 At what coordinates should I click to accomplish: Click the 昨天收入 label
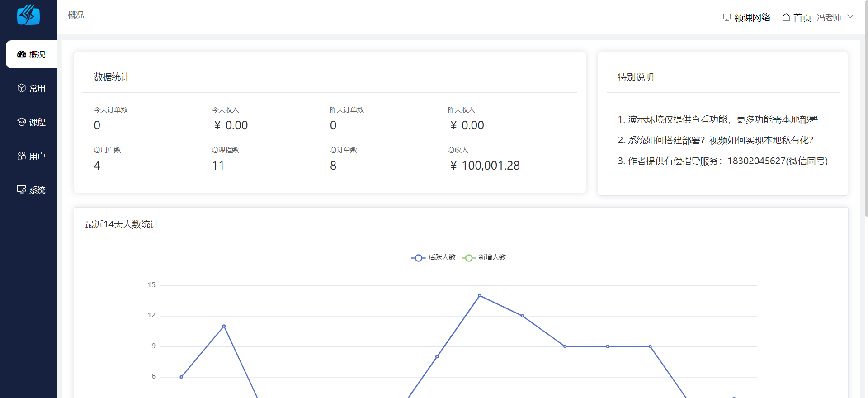tap(462, 110)
